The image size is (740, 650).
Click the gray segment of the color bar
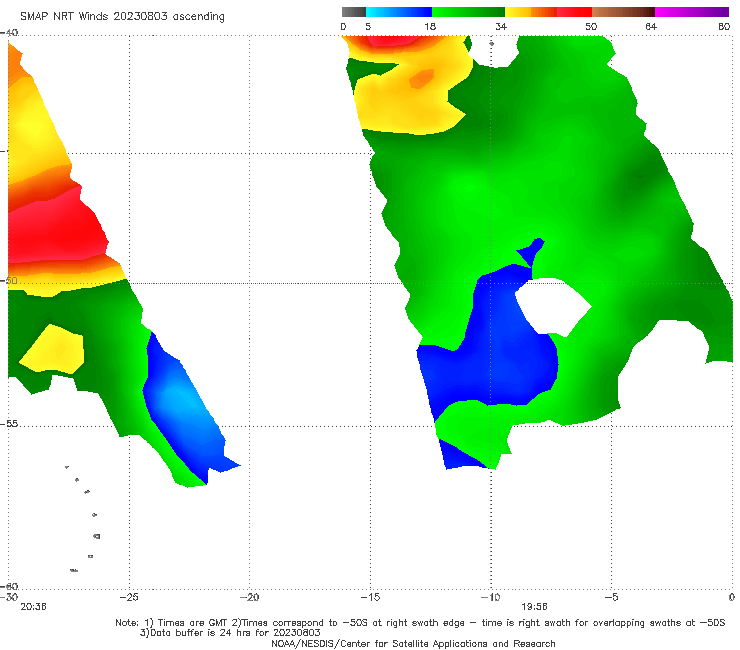353,12
